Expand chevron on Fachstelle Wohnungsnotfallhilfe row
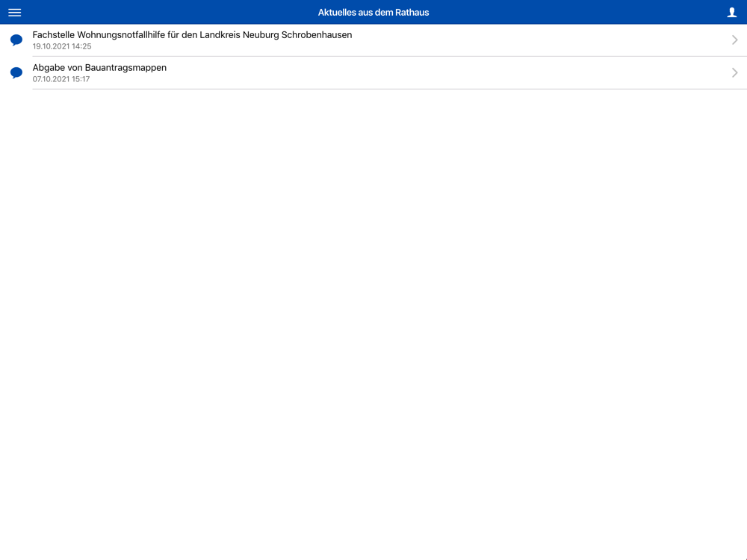The height and width of the screenshot is (560, 747). coord(734,40)
